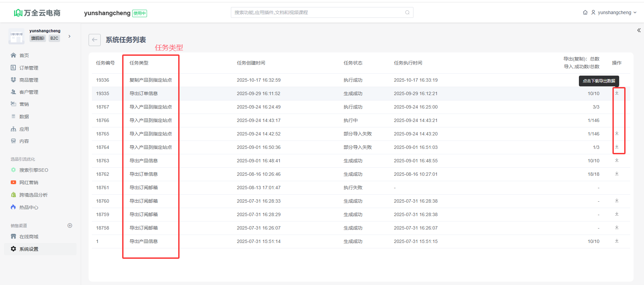Download export data for task 1
The image size is (644, 285).
pyautogui.click(x=617, y=241)
